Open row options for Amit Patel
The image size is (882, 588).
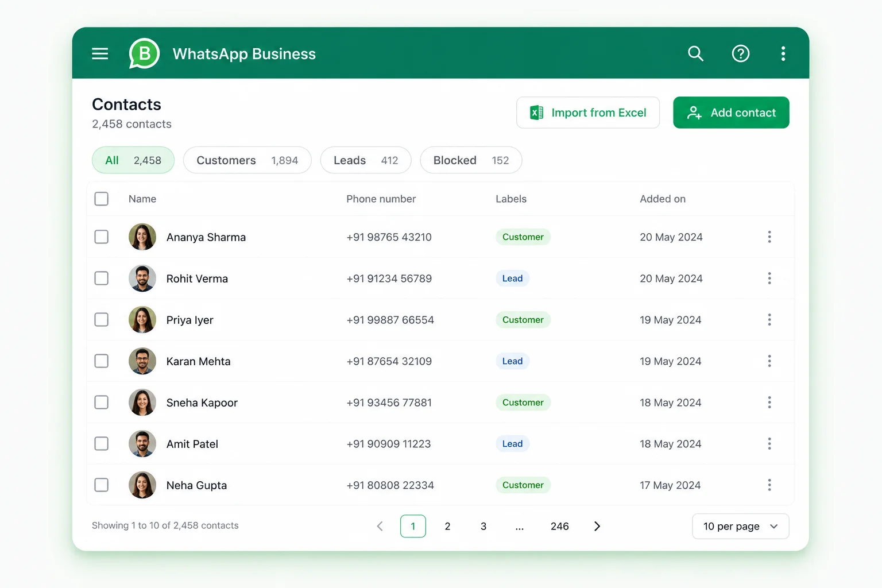(x=769, y=444)
